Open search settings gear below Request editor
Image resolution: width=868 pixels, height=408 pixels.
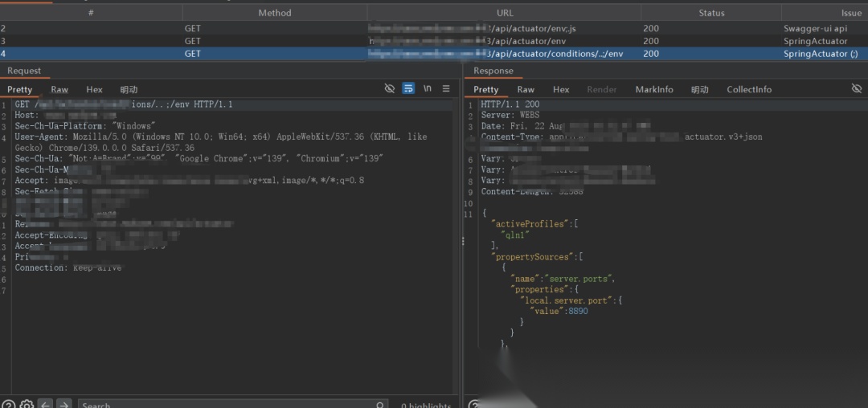point(27,405)
